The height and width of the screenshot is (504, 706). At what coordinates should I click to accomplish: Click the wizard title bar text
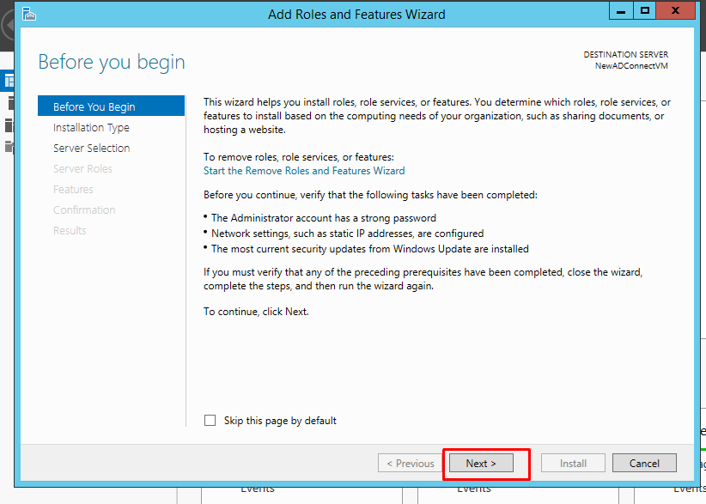click(x=356, y=14)
